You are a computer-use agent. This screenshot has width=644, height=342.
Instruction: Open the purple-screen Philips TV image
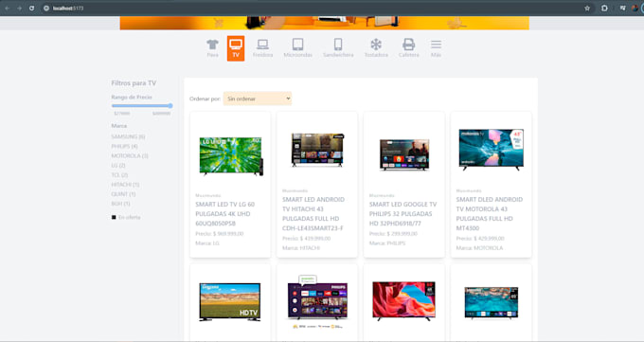(317, 301)
